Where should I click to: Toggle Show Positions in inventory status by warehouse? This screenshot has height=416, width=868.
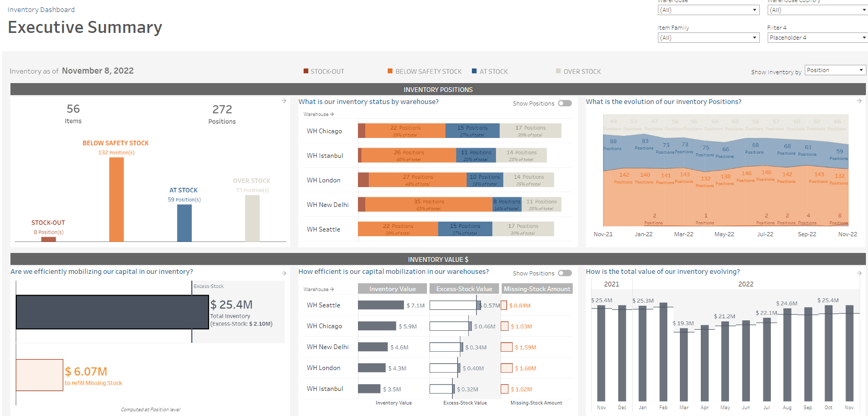coord(564,103)
